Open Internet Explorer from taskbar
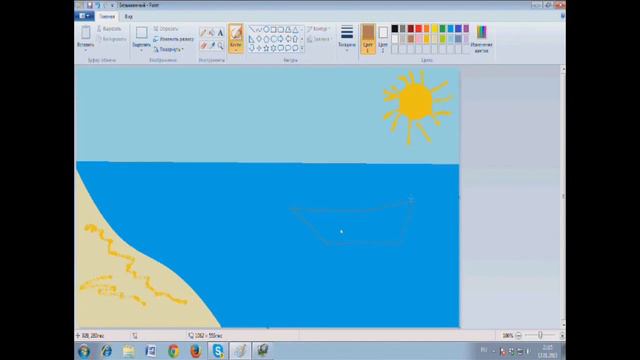Viewport: 640px width, 360px height. click(x=107, y=351)
